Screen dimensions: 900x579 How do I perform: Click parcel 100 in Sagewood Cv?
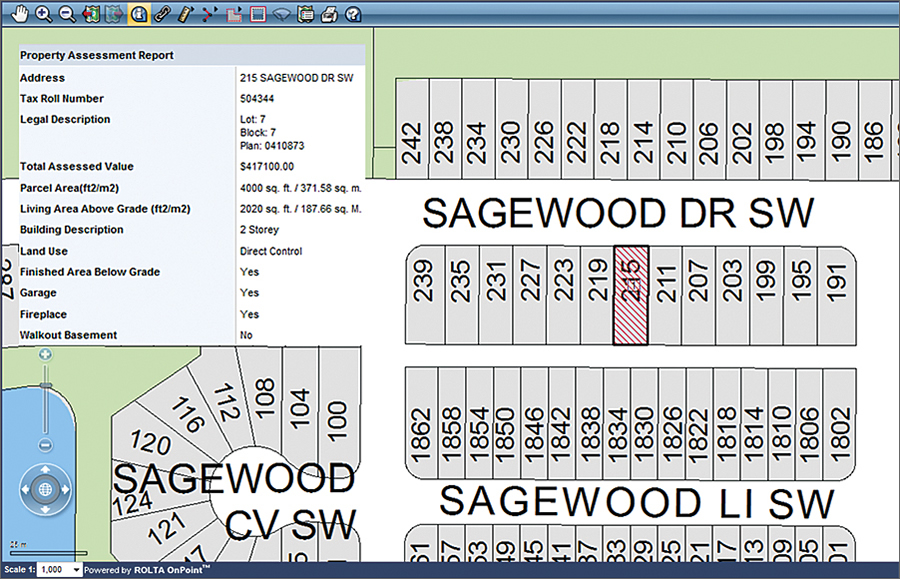click(339, 410)
